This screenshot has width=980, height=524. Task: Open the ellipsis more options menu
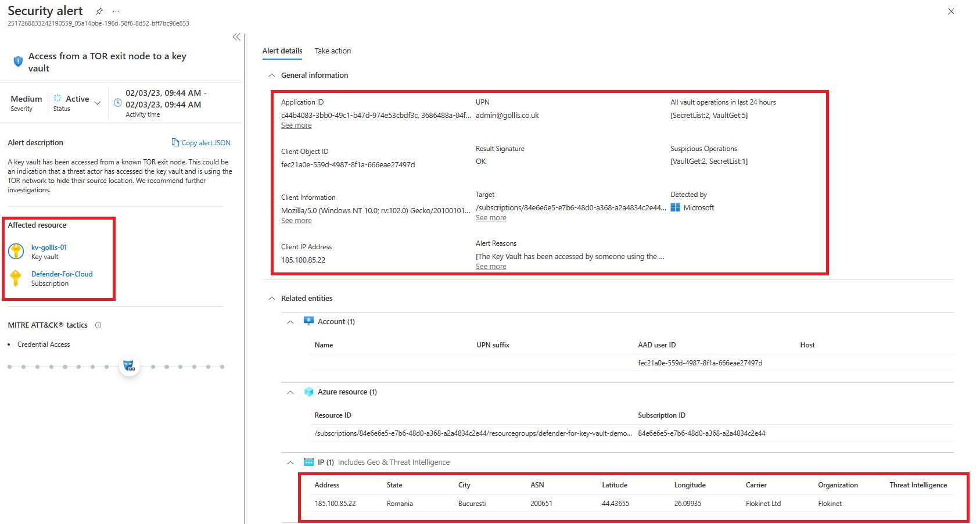116,11
